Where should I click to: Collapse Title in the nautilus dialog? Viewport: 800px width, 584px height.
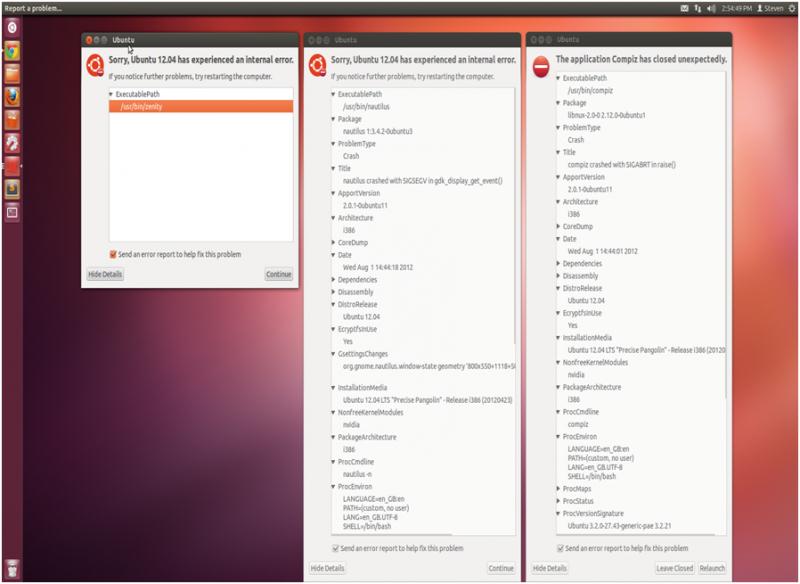coord(333,168)
